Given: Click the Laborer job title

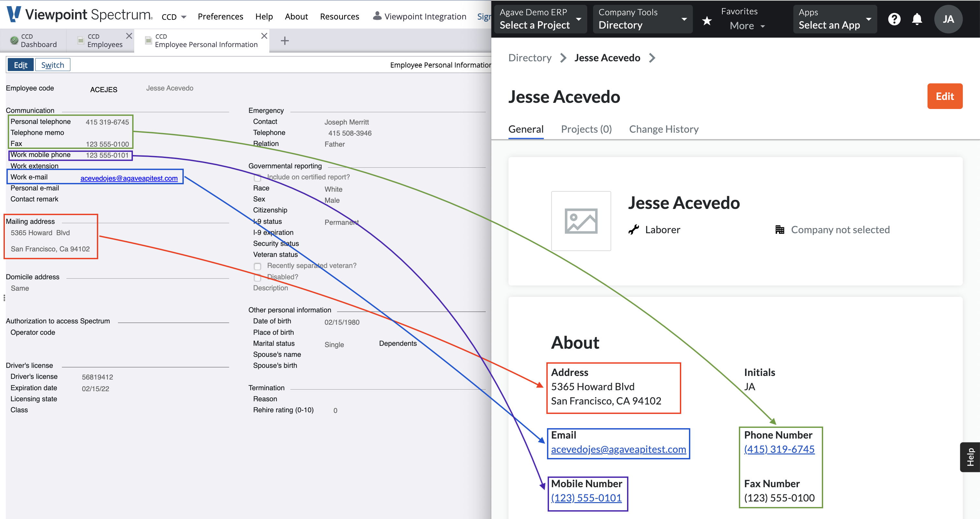Looking at the screenshot, I should (x=663, y=230).
